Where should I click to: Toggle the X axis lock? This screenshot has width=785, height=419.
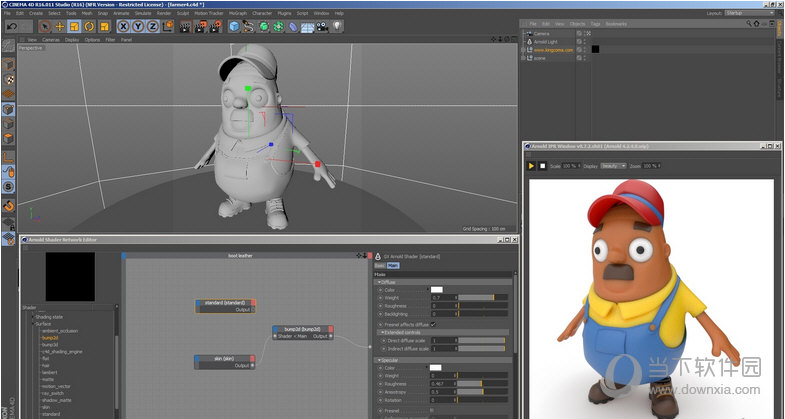pos(123,26)
